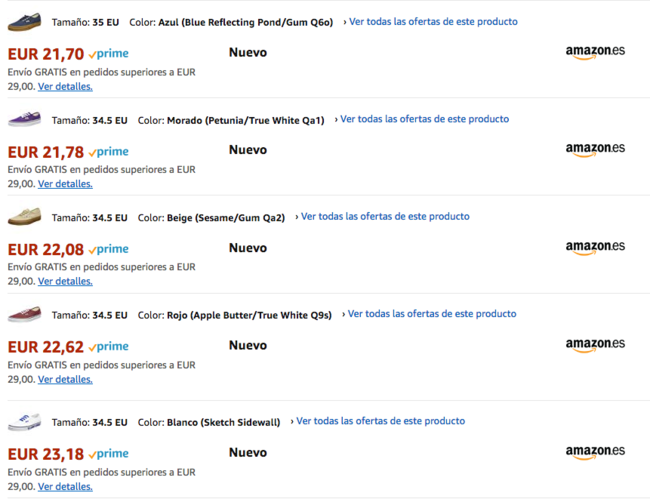Click prime badge next to EUR 21,78
The image size is (650, 499).
coord(109,152)
